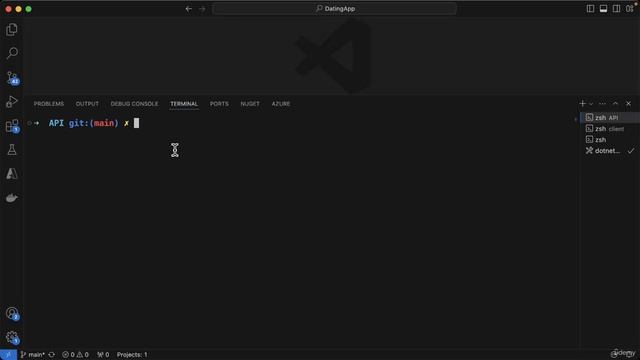Go back using the navigation arrow
This screenshot has width=640, height=360.
point(189,9)
